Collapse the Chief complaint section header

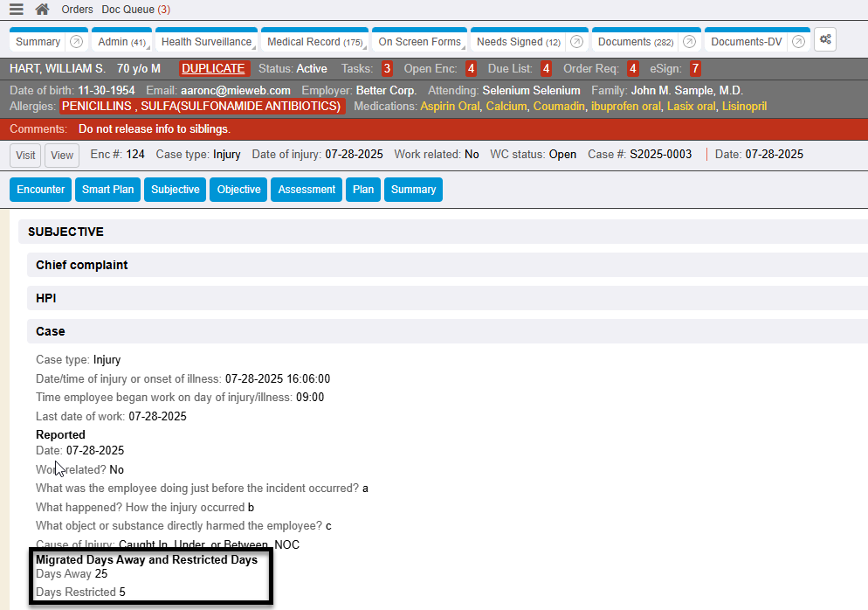pos(82,265)
